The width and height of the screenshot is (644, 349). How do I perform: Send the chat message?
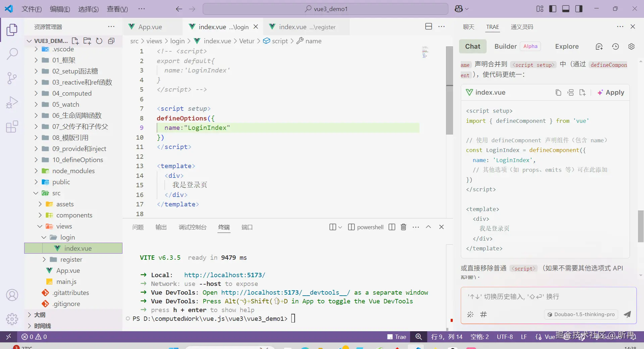coord(627,314)
